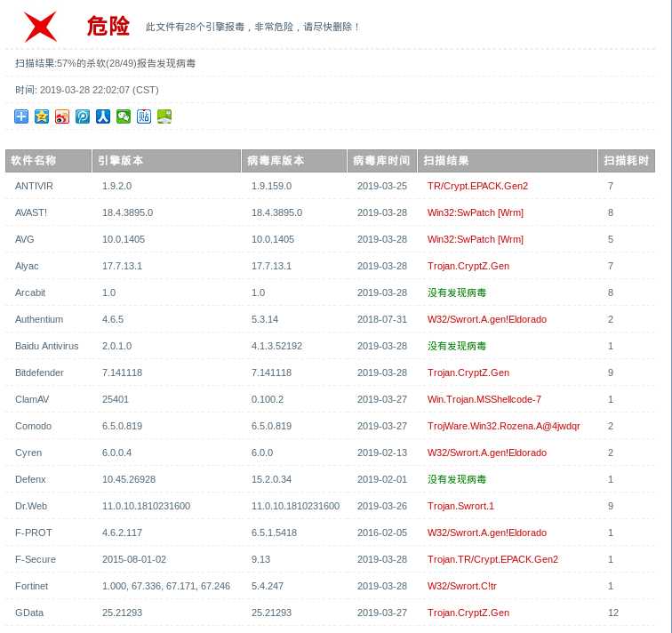The height and width of the screenshot is (633, 672).
Task: Sort by 病毒库时间 column header
Action: 382,161
